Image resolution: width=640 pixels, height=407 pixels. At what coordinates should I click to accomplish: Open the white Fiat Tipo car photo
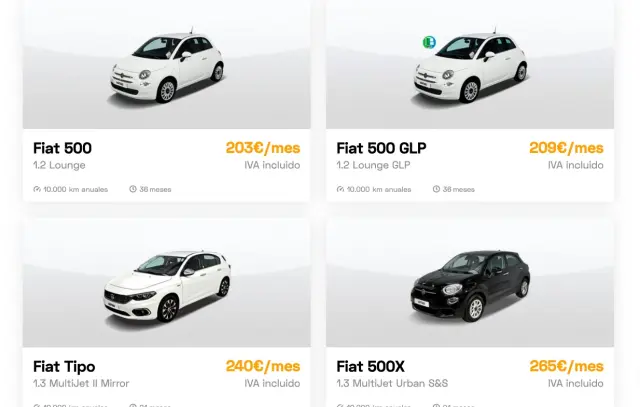click(x=167, y=283)
